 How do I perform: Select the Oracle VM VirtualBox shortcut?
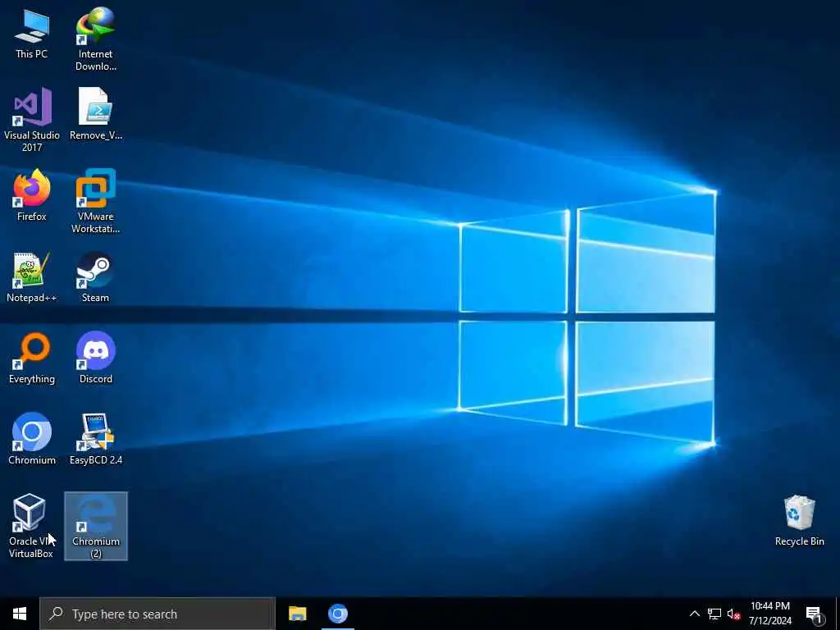(30, 526)
